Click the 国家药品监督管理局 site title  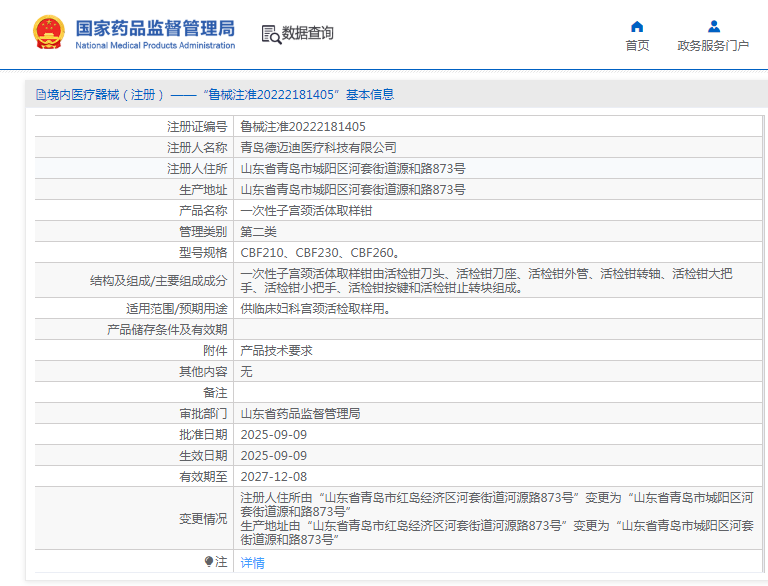155,27
